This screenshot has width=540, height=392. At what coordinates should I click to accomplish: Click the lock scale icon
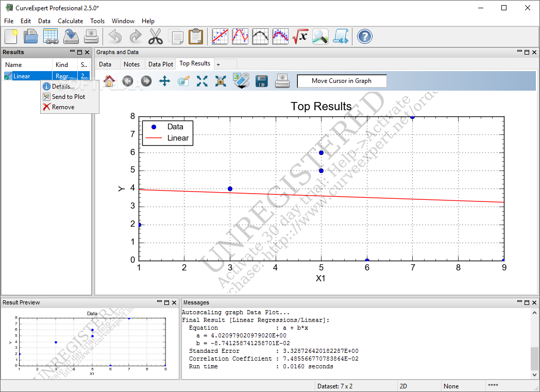coord(221,81)
